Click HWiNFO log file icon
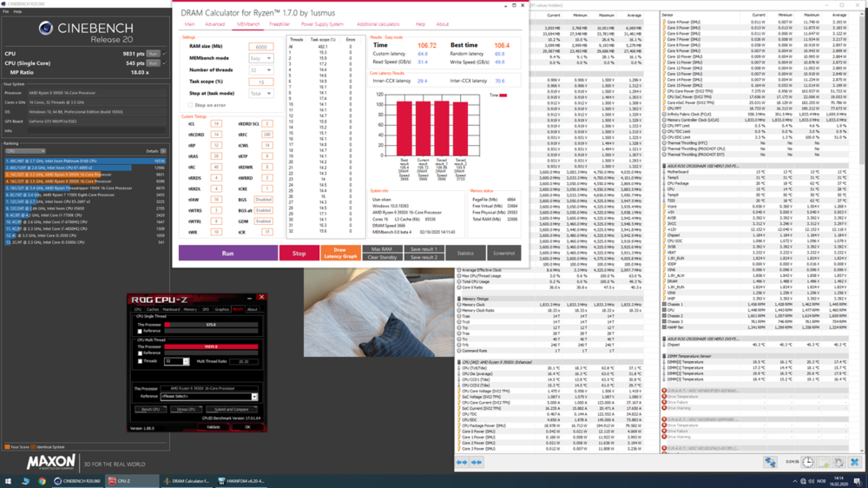Viewport: 868px width, 488px height. (824, 462)
